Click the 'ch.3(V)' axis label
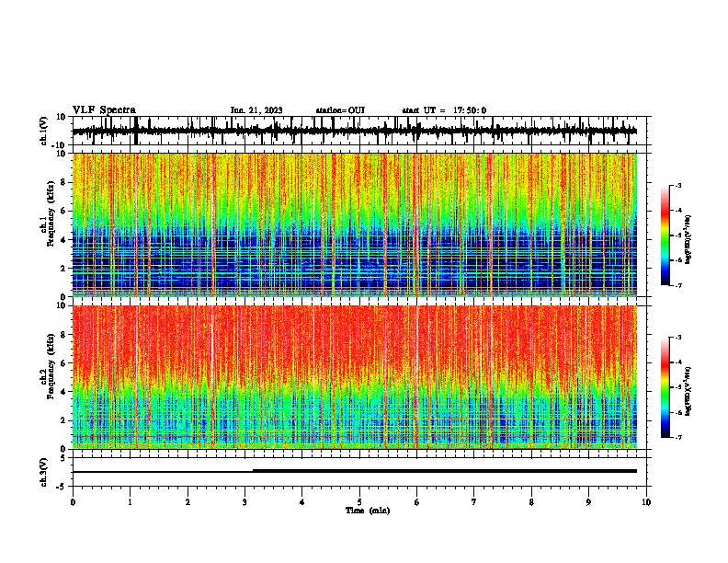 coord(44,472)
